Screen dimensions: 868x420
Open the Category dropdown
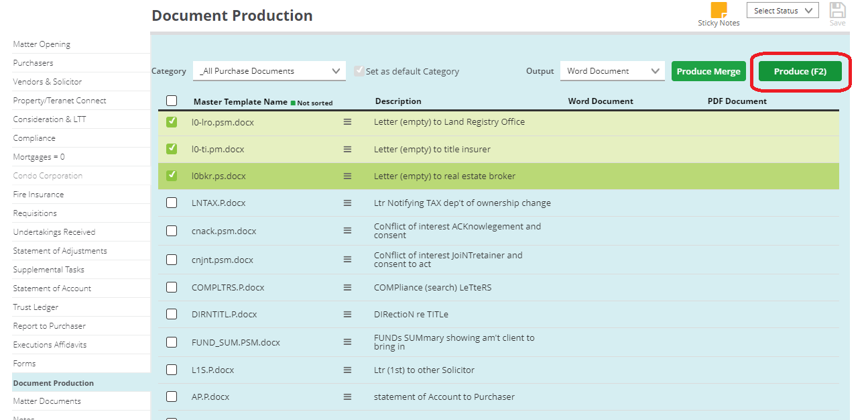(x=269, y=71)
